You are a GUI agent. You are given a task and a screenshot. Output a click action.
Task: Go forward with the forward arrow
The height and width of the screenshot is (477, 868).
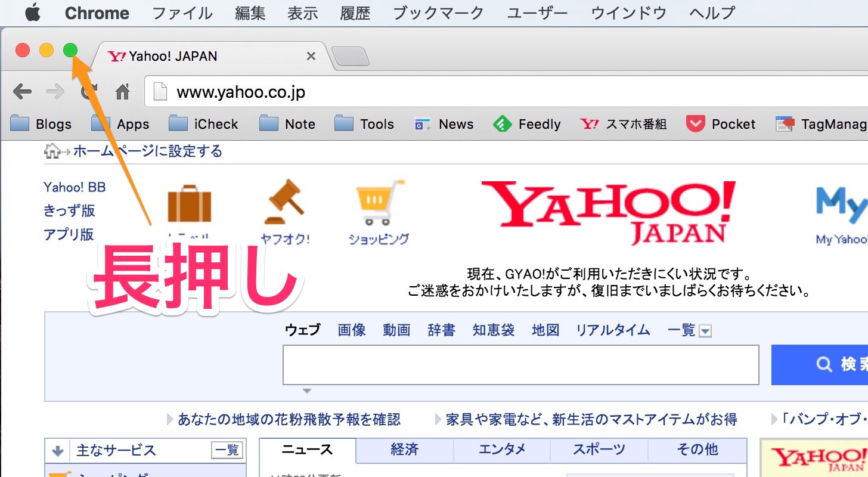tap(55, 91)
